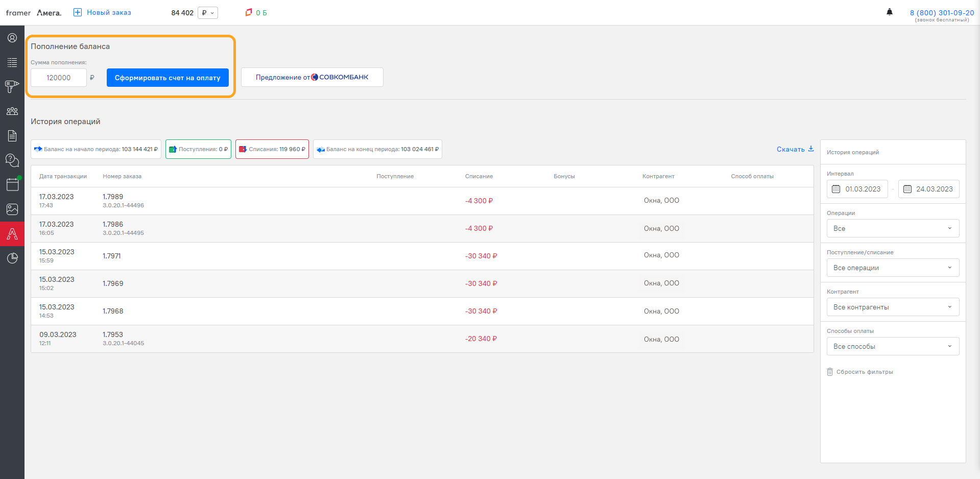This screenshot has width=980, height=479.
Task: Click Сформировать счет на оплату button
Action: click(x=168, y=78)
